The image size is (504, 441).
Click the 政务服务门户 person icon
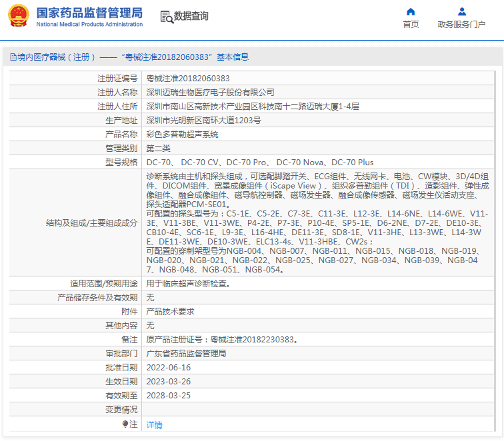462,12
